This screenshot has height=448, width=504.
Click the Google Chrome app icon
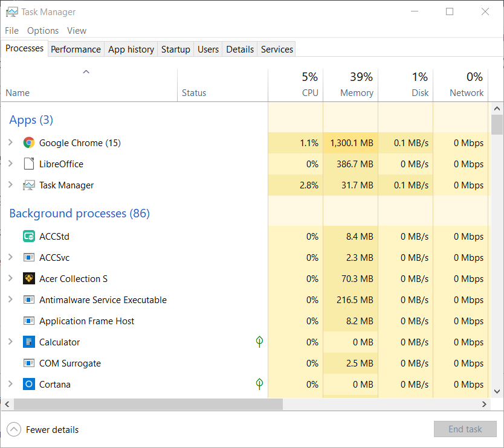(x=29, y=142)
